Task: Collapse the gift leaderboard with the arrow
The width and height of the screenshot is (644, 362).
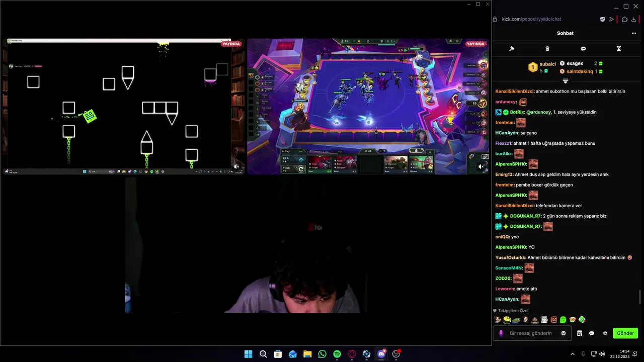Action: pyautogui.click(x=566, y=81)
